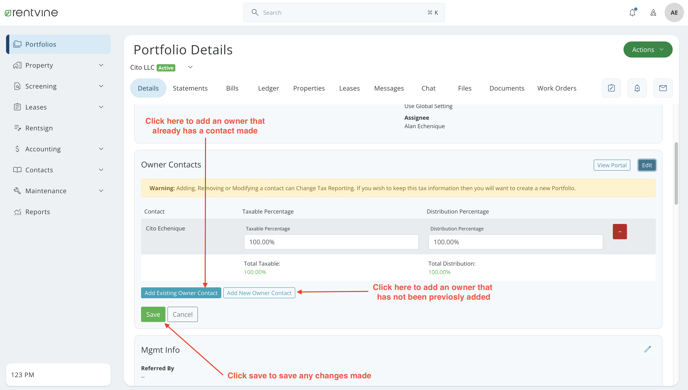Click the Active status badge
Screen dimensions: 688x390
pyautogui.click(x=166, y=68)
